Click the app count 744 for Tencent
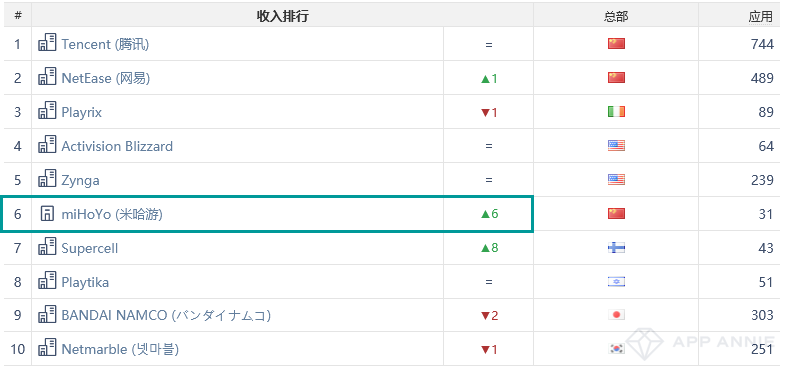The width and height of the screenshot is (788, 369). coord(762,44)
